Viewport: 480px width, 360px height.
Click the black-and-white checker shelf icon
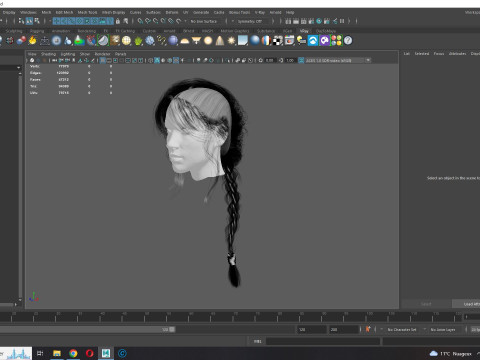(x=278, y=41)
